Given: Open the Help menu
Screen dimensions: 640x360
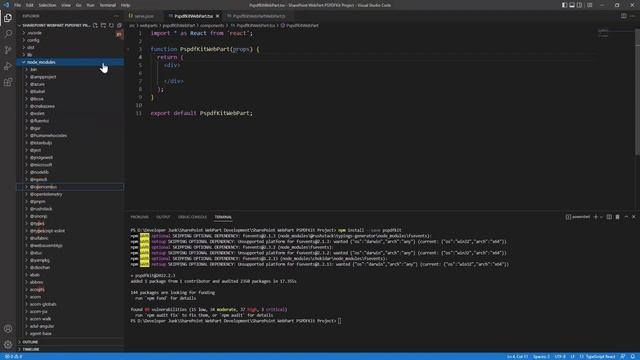Looking at the screenshot, I should point(125,5).
